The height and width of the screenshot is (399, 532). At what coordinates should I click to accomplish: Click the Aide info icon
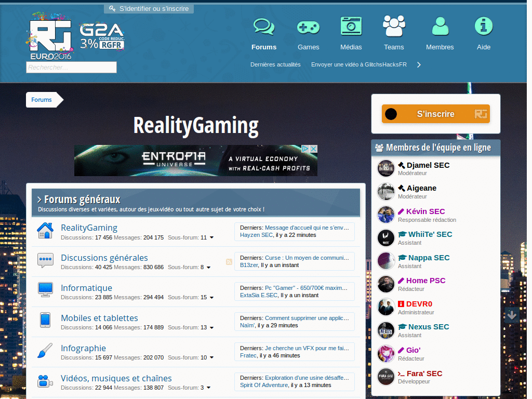click(x=484, y=26)
